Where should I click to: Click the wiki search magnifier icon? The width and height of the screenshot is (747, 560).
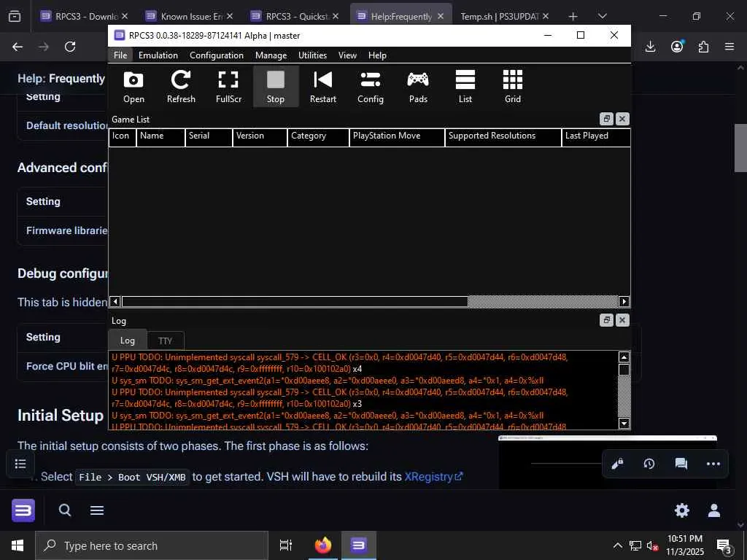(x=65, y=510)
